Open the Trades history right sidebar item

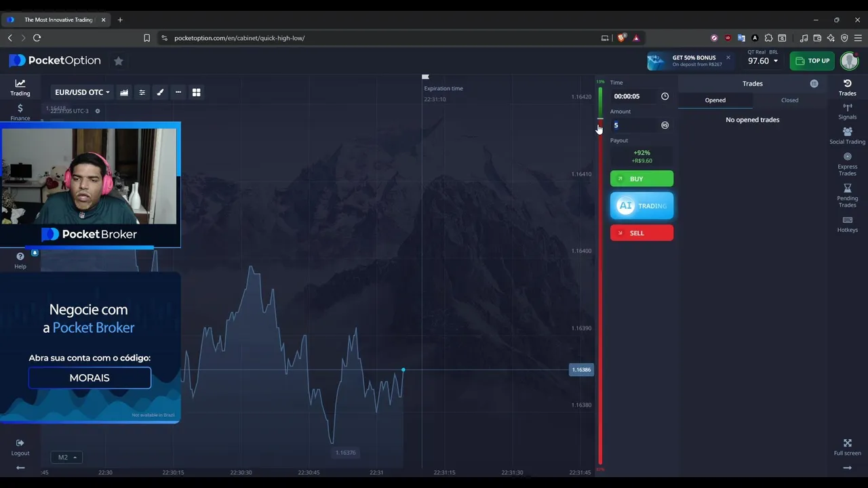(848, 87)
